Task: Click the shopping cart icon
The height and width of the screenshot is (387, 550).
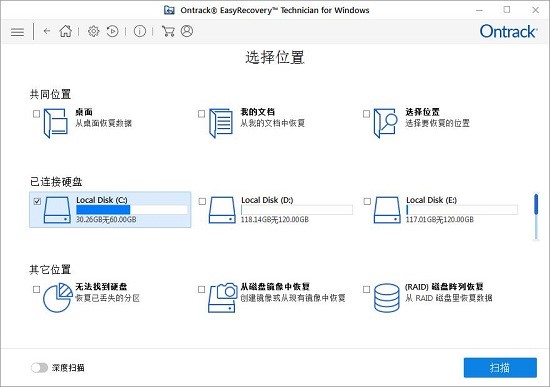Action: tap(168, 31)
